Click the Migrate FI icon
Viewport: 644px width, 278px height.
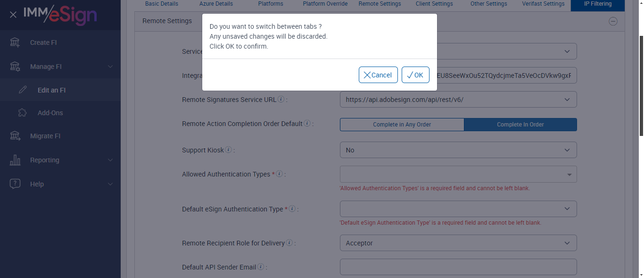(15, 136)
